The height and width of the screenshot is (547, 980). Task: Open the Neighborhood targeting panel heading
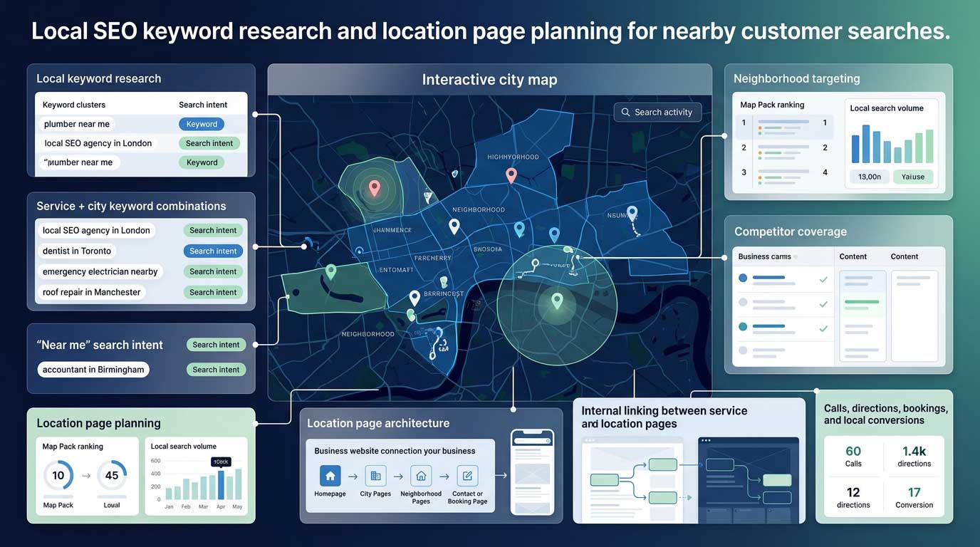(796, 78)
